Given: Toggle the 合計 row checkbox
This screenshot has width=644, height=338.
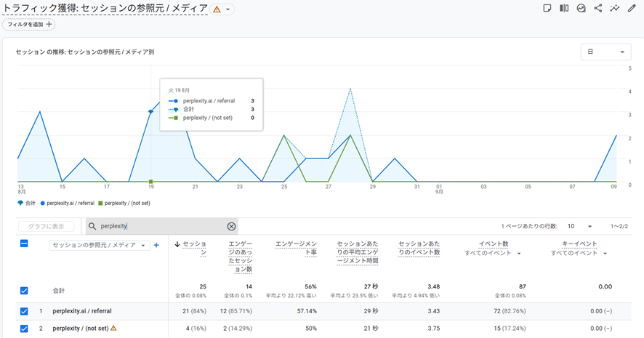Looking at the screenshot, I should (x=24, y=291).
